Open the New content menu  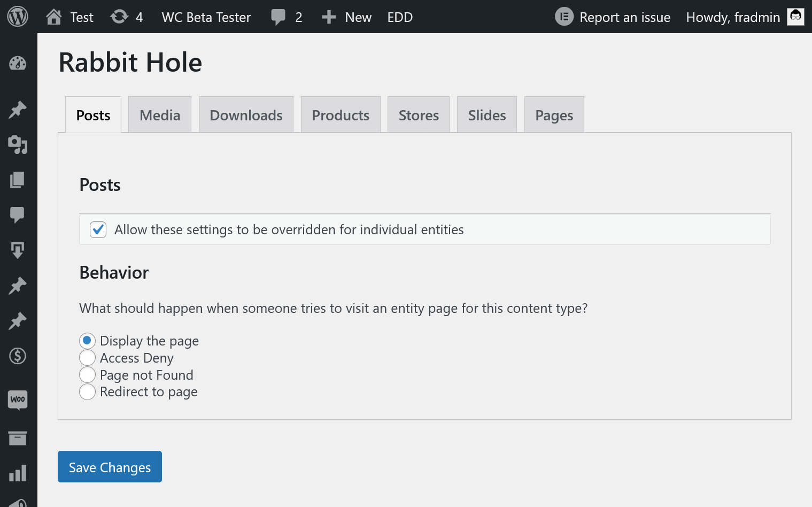coord(346,17)
